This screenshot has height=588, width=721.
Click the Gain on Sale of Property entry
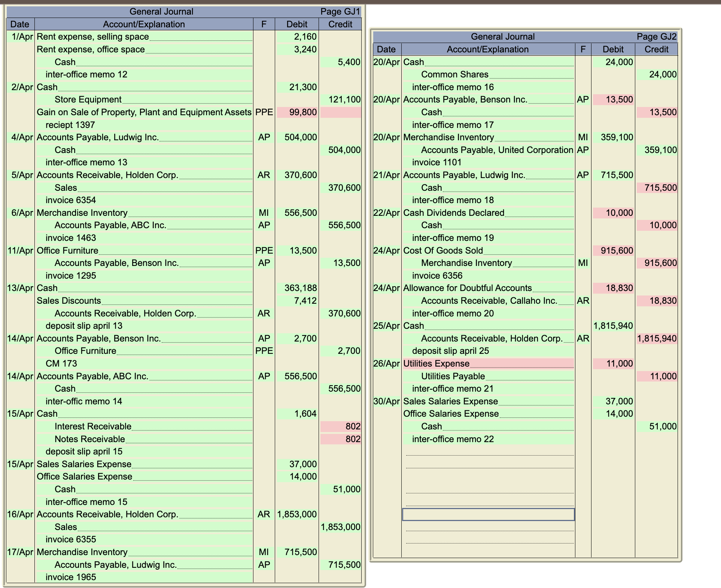[x=143, y=111]
